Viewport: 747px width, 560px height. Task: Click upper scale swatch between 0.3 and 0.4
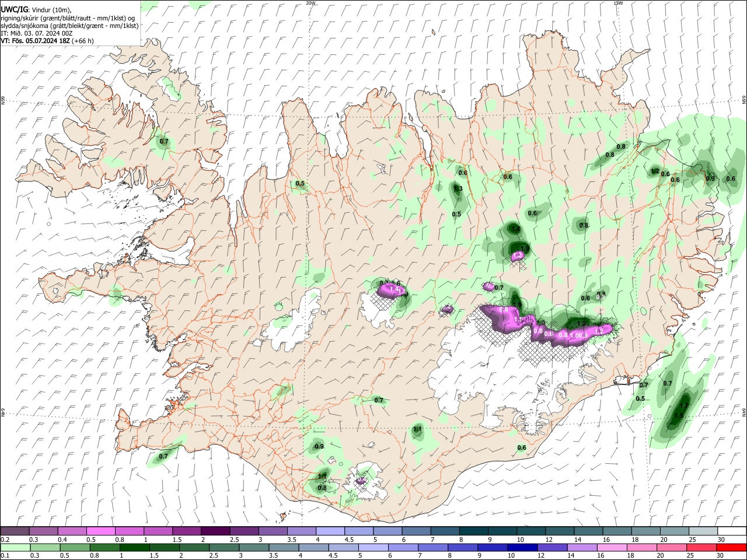point(43,531)
